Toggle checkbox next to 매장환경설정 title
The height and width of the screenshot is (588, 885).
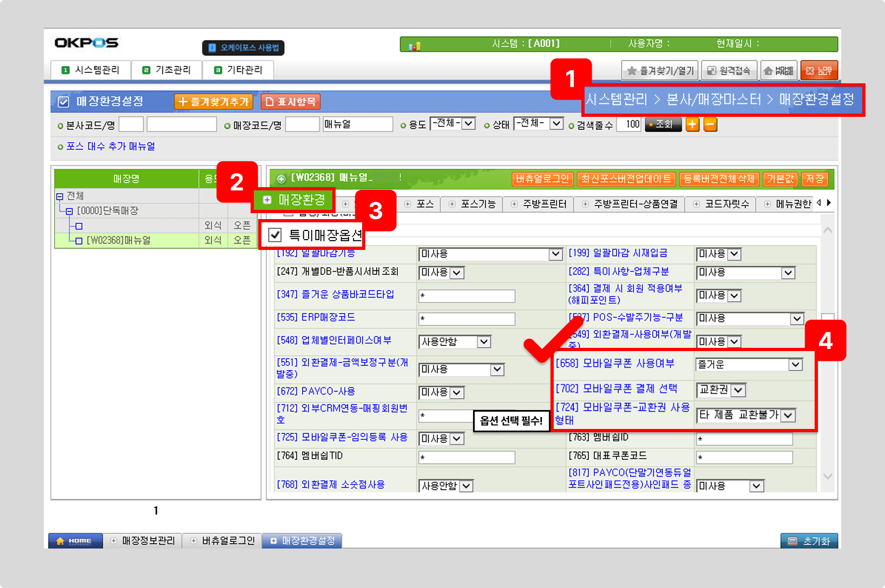click(x=63, y=102)
